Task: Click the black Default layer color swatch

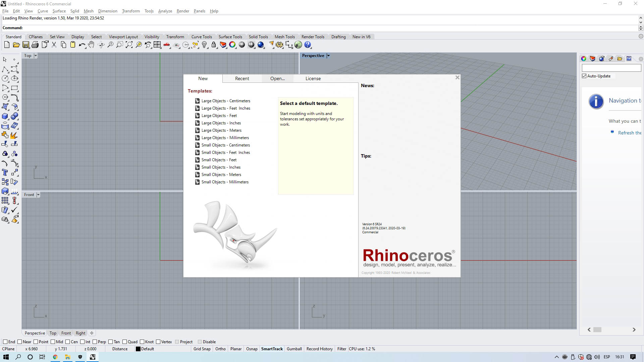Action: [x=138, y=349]
